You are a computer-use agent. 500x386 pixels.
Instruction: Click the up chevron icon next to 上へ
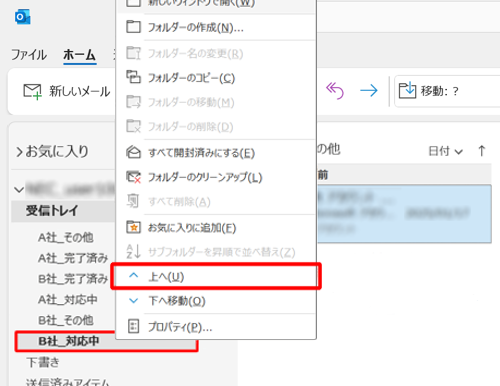pyautogui.click(x=134, y=275)
